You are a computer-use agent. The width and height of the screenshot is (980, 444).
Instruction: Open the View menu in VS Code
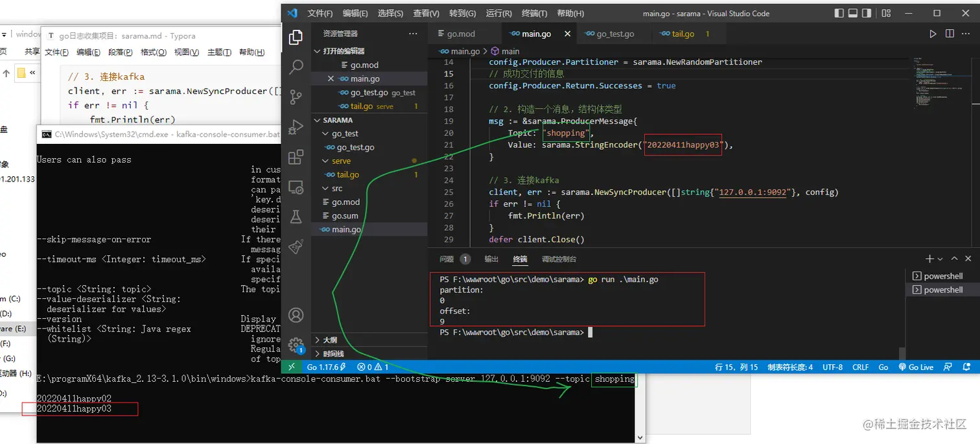(x=426, y=13)
